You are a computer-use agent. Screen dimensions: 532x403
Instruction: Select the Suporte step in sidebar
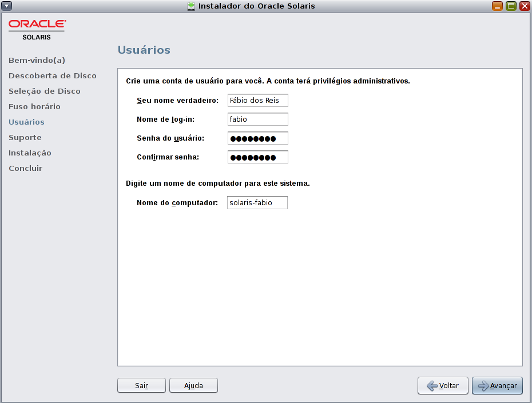pos(25,138)
